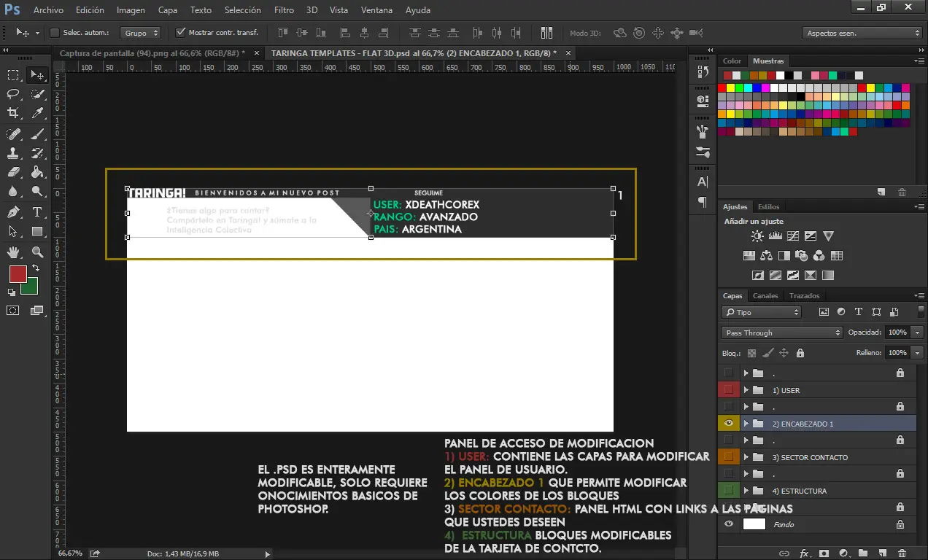Add layer style with fx icon
928x560 pixels.
point(805,553)
